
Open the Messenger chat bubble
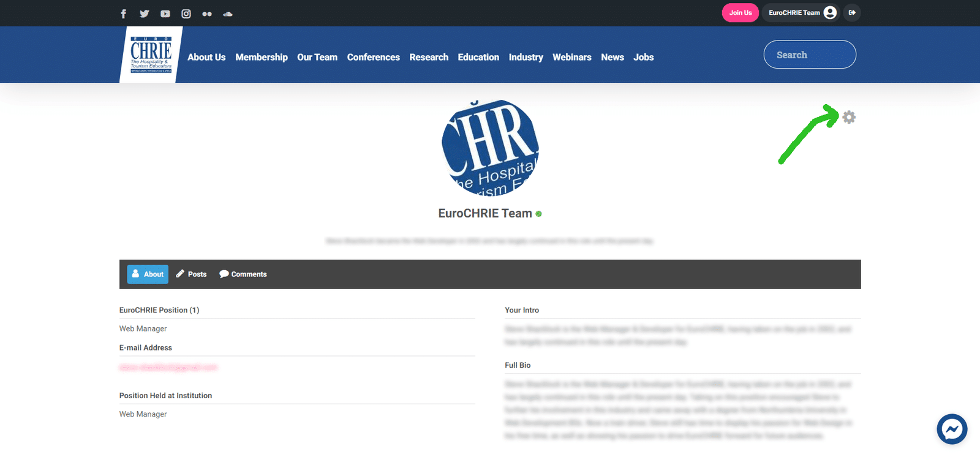tap(952, 429)
